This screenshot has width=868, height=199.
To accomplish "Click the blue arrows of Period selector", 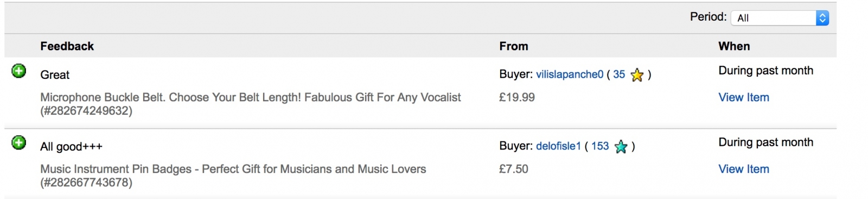I will click(822, 18).
